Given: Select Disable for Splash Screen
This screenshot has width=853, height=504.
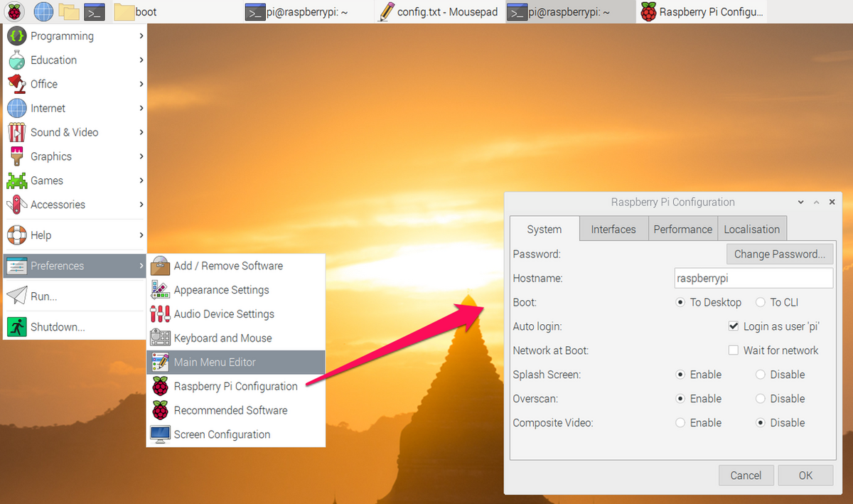Looking at the screenshot, I should (x=761, y=375).
